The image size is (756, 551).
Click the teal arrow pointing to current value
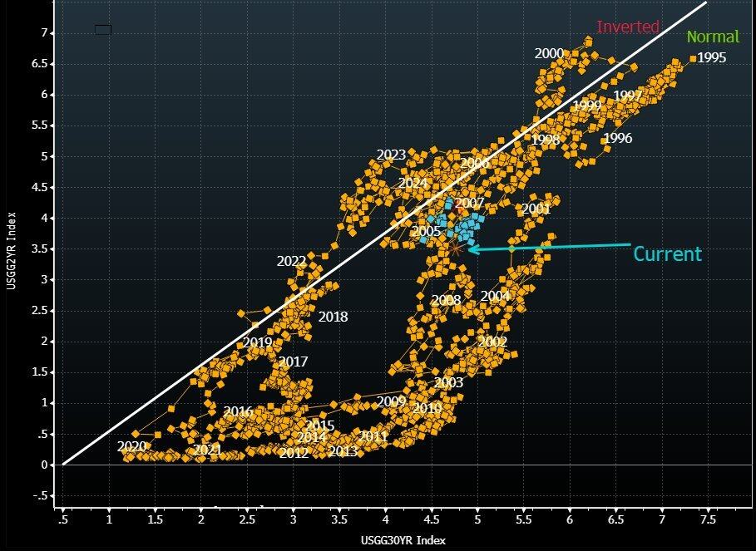click(549, 247)
